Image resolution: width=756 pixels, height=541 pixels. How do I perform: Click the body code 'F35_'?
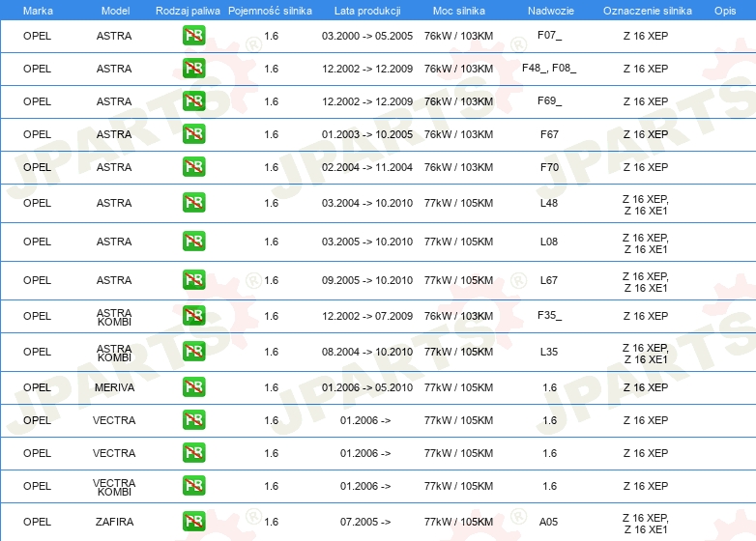(x=549, y=316)
